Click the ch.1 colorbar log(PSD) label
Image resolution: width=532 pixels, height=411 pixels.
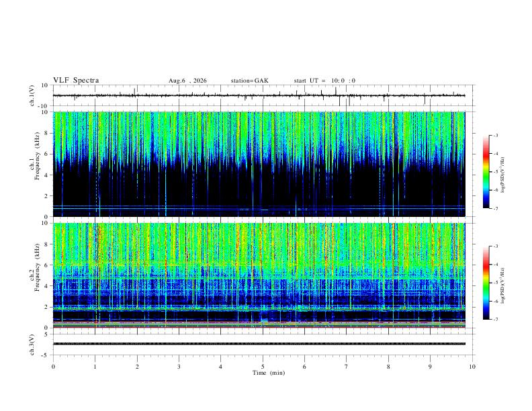(x=503, y=175)
